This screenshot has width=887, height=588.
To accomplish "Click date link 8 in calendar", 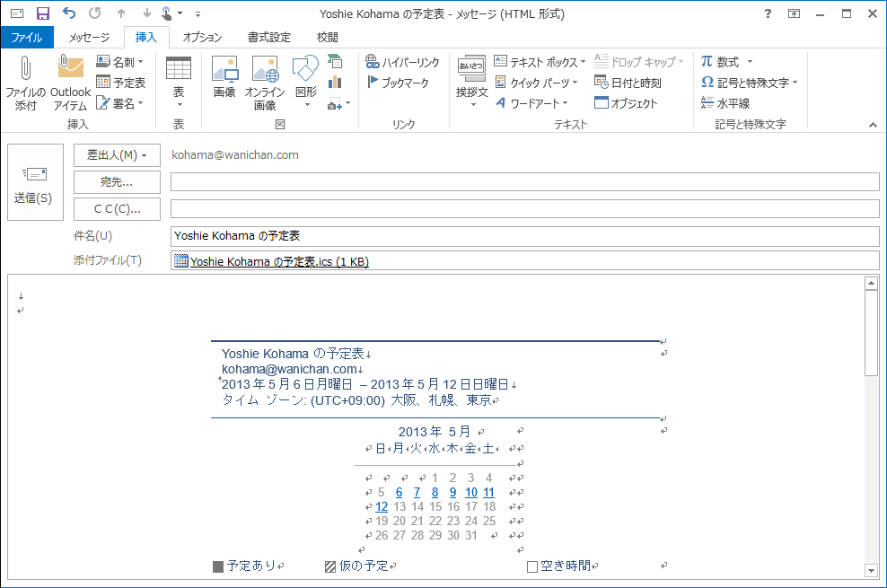I will pos(435,493).
